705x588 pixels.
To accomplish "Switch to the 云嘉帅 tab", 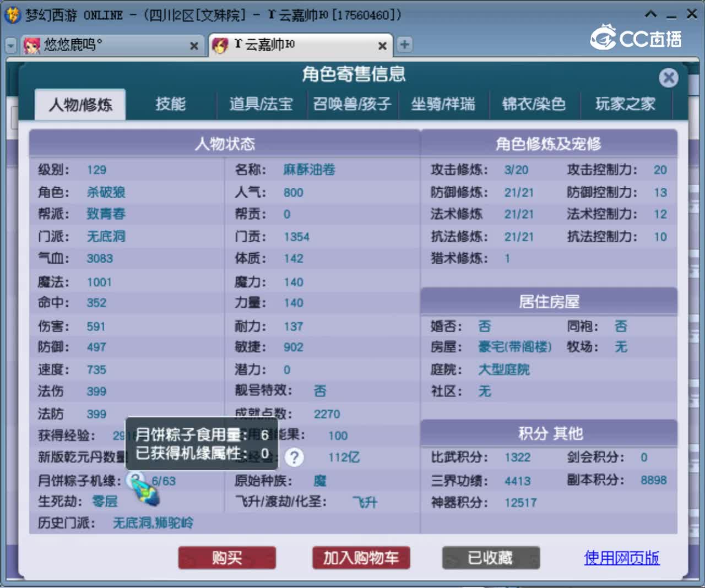I will [300, 45].
